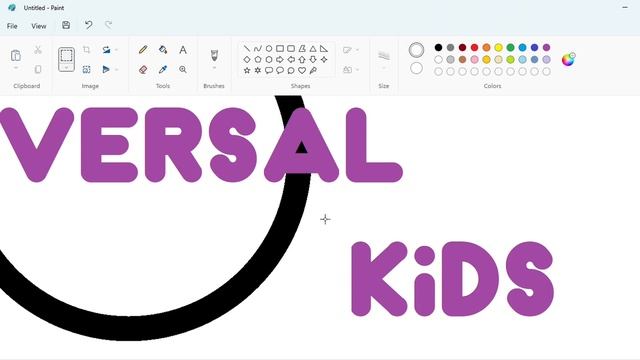640x360 pixels.
Task: Click the Rotate icon
Action: coord(106,50)
